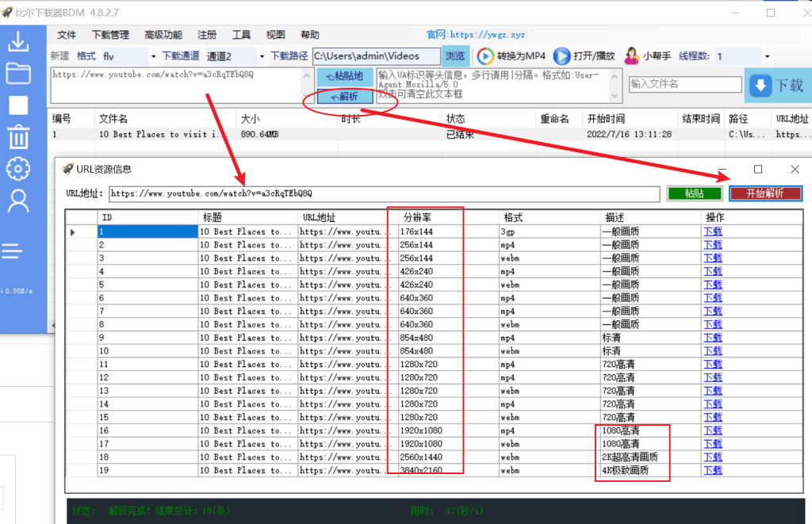812x524 pixels.
Task: Open the 工具 menu
Action: pos(241,35)
